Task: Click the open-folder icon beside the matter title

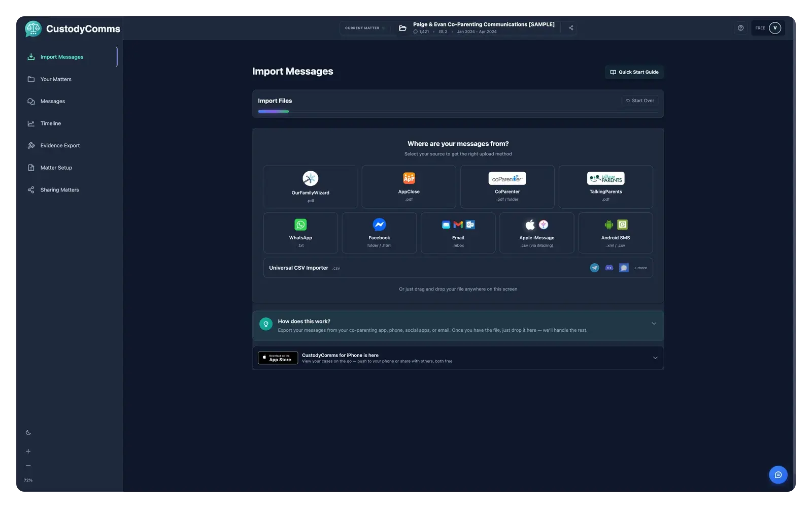Action: (402, 28)
